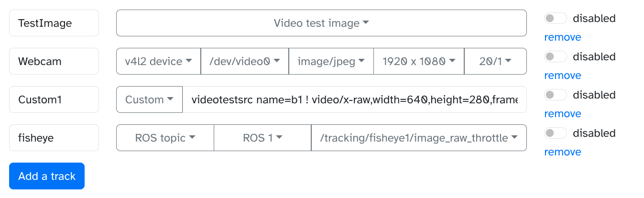Remove the fisheye track
Image resolution: width=644 pixels, height=198 pixels.
pos(562,152)
